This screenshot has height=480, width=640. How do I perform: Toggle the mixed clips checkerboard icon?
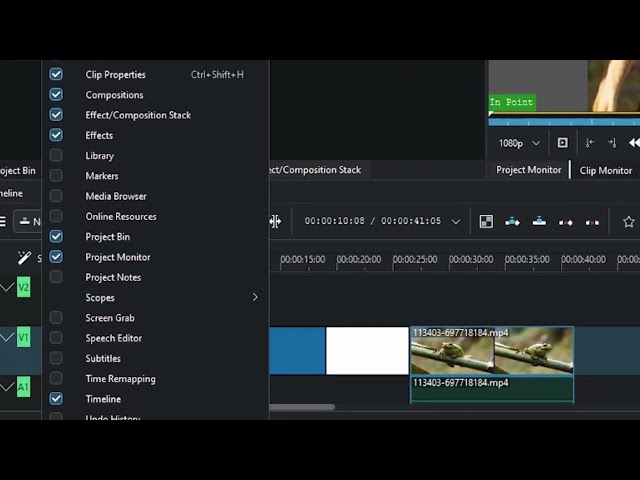pos(486,222)
